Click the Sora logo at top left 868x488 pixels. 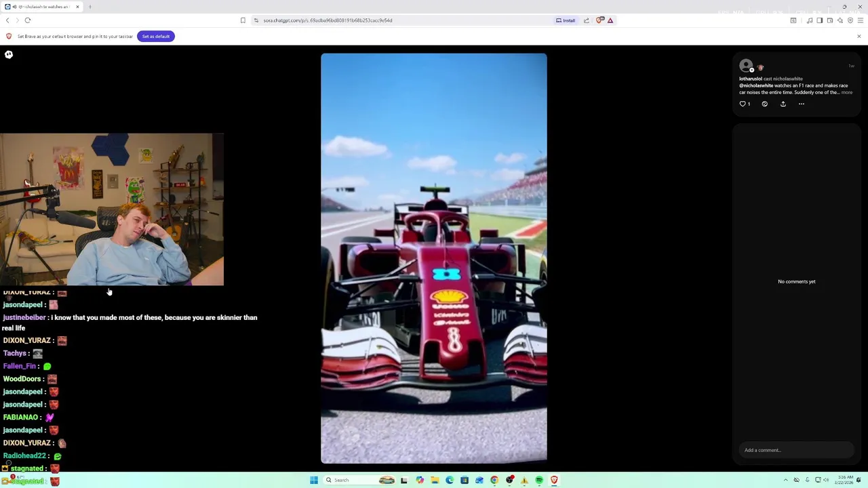coord(9,54)
